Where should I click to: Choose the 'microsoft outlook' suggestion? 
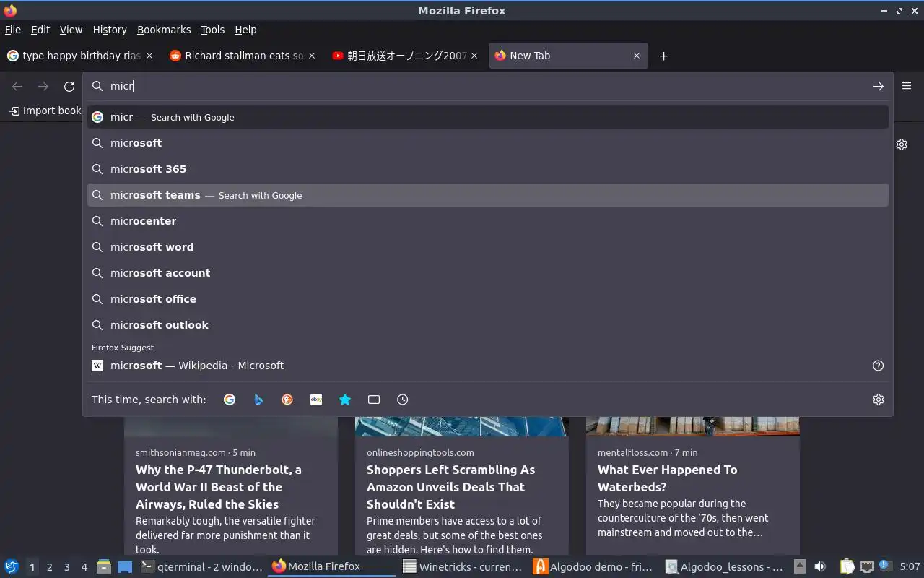point(488,325)
